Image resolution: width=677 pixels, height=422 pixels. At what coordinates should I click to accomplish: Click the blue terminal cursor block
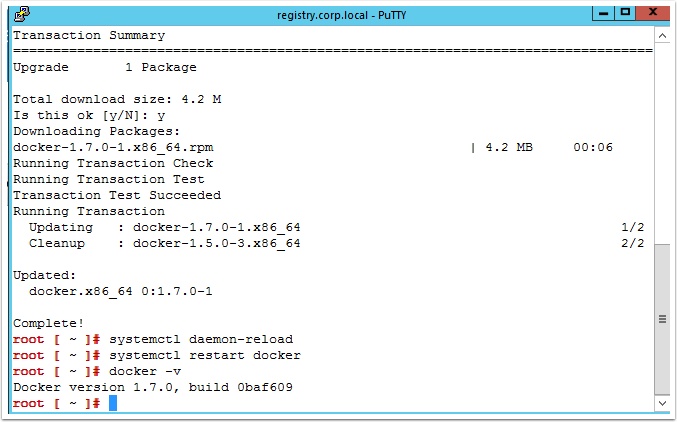tap(113, 403)
